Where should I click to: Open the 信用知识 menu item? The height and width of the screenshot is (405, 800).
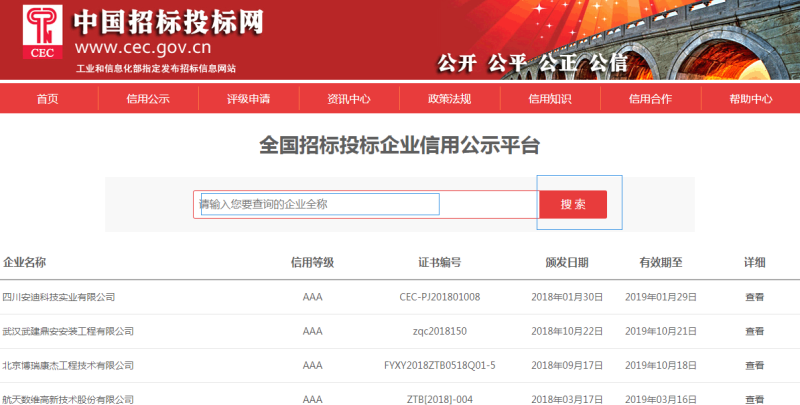click(550, 99)
